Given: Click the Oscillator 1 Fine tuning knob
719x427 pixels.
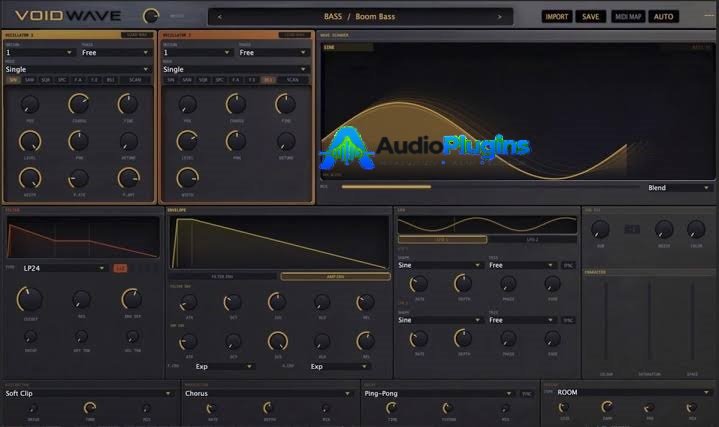Looking at the screenshot, I should (128, 104).
